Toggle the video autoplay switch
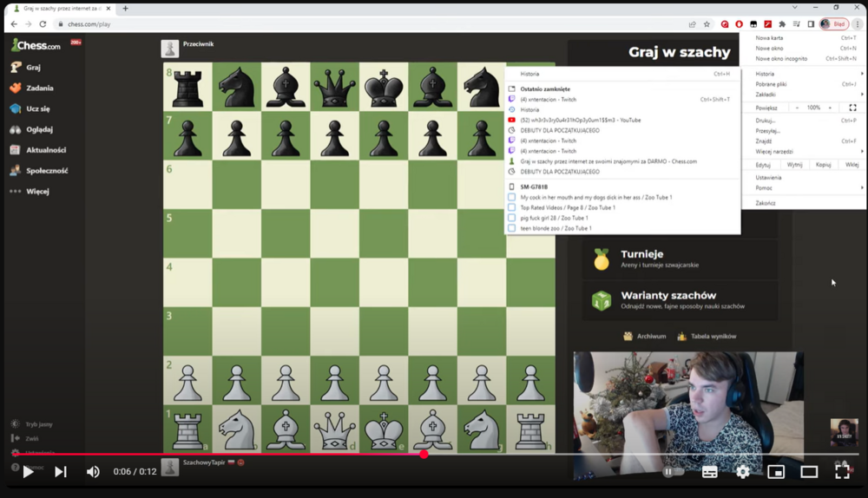Screen dimensions: 868x498 click(673, 472)
